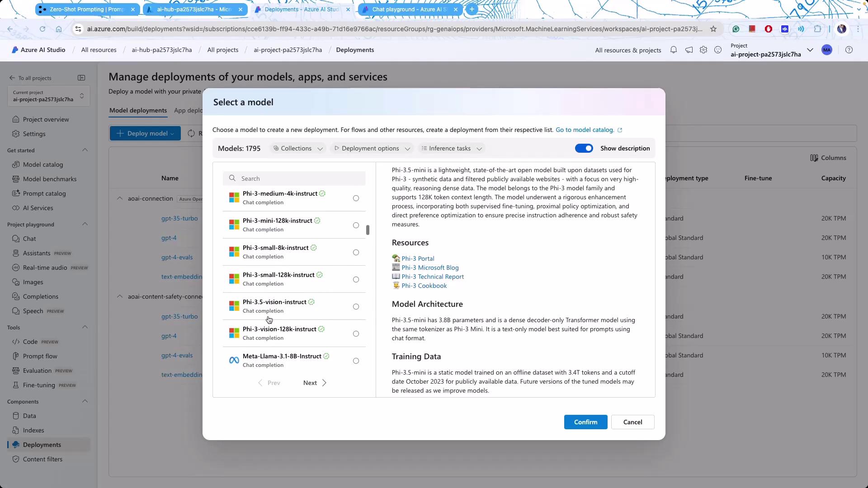Choose the Phi-3-mini-128k-instruct radio button
Viewport: 868px width, 488px height.
pos(356,225)
